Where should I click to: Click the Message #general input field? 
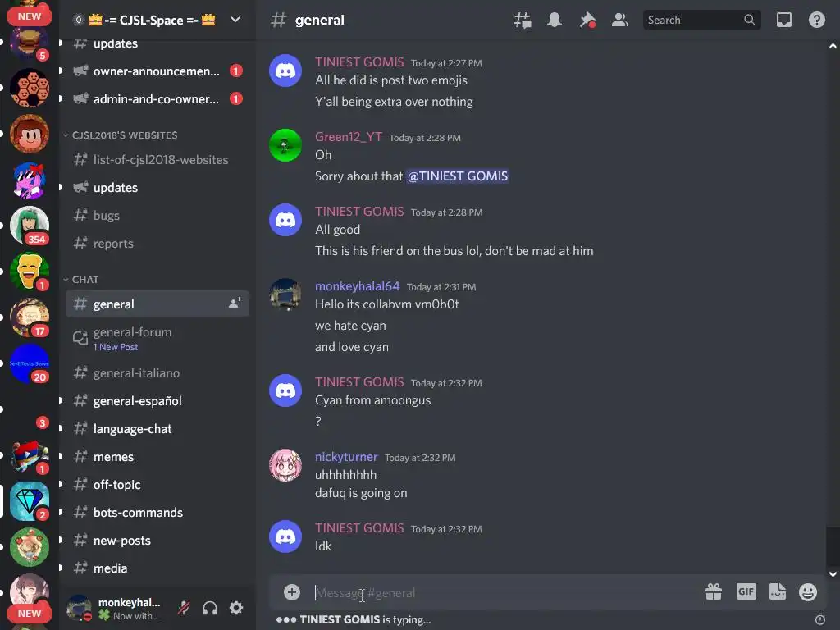(x=504, y=592)
